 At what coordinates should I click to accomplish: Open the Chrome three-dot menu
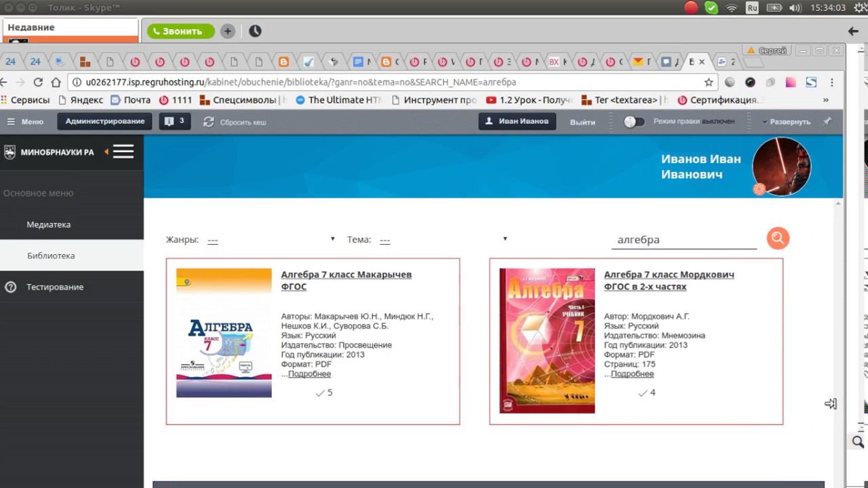tap(831, 82)
